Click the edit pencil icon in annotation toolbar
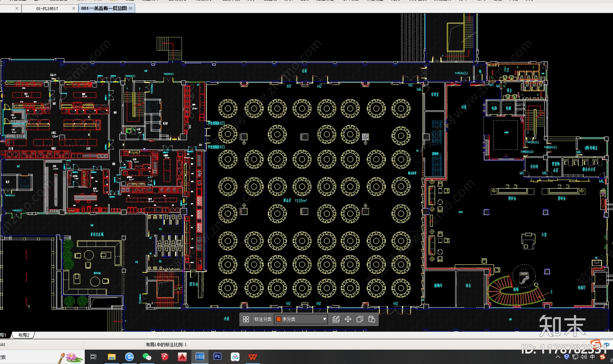 point(336,319)
